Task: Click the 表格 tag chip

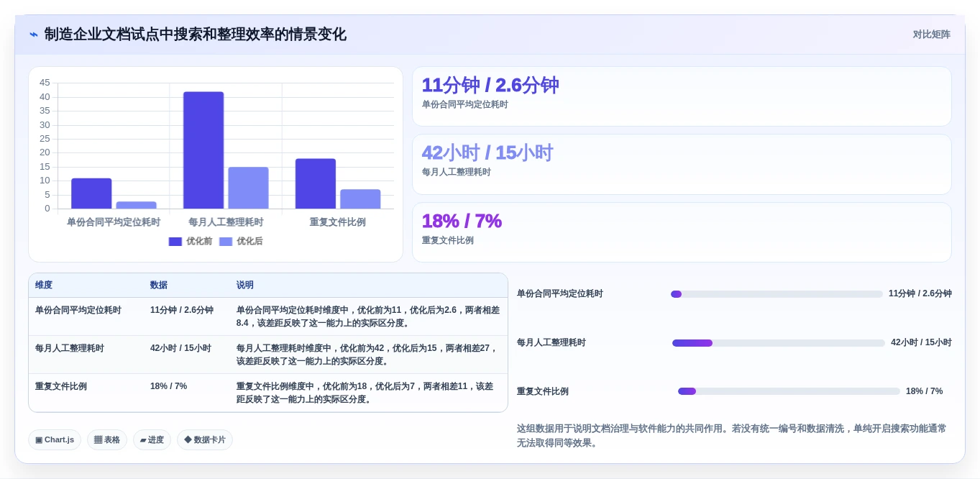Action: click(107, 440)
